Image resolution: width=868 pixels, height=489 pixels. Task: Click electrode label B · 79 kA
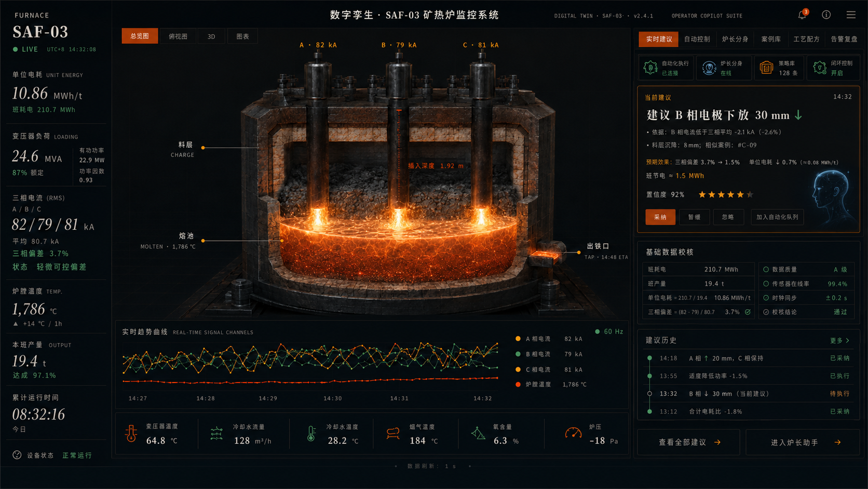(x=399, y=45)
